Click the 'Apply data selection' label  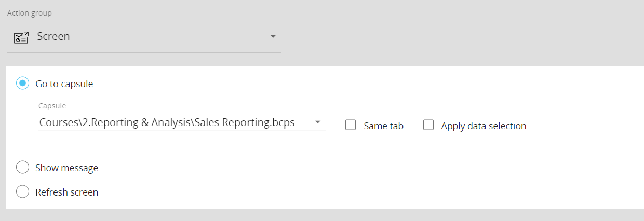(x=484, y=126)
